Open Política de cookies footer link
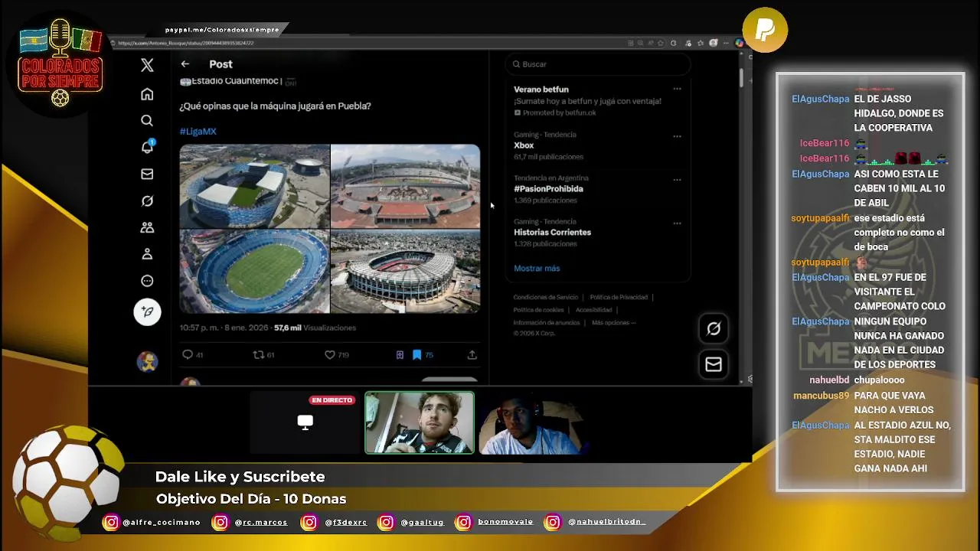Screen dimensions: 980x551 tap(538, 310)
